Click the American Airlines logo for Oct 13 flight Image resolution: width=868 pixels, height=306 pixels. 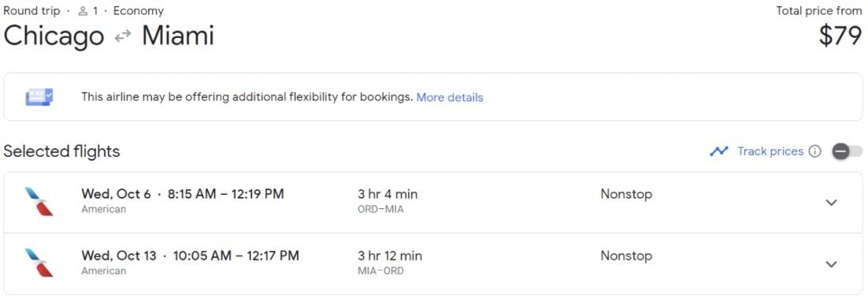pyautogui.click(x=39, y=263)
